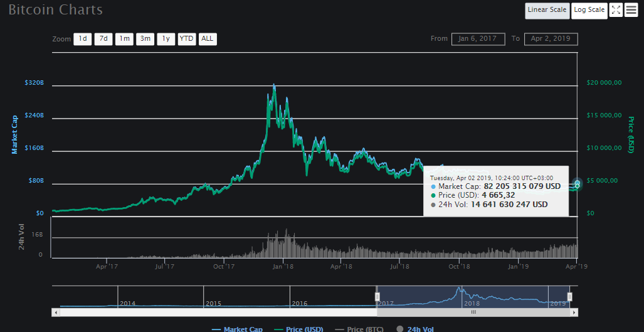This screenshot has height=332, width=644.
Task: Select the YTD zoom option
Action: [187, 39]
